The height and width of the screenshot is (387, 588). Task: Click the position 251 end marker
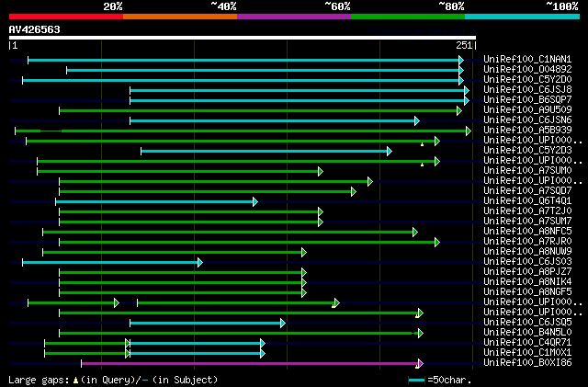point(466,45)
